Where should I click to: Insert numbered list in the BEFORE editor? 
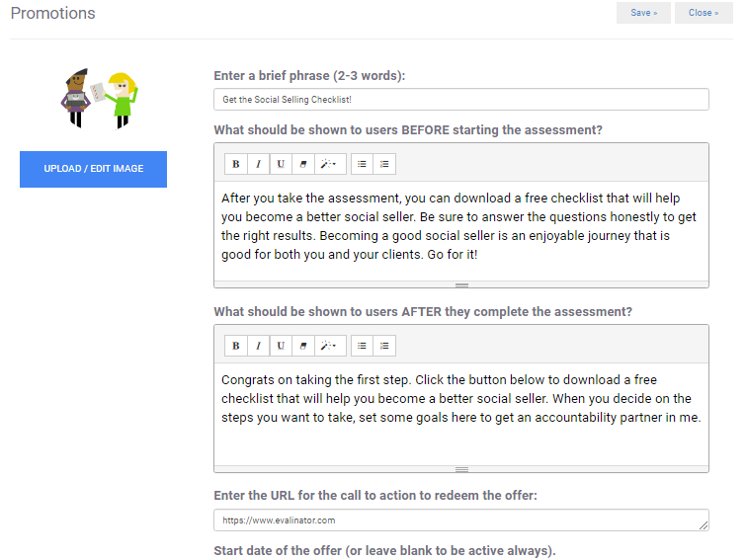point(384,164)
